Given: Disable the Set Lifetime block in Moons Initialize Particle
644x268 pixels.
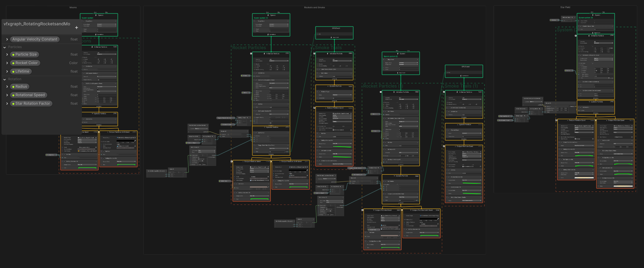Looking at the screenshot, I should 84,66.
